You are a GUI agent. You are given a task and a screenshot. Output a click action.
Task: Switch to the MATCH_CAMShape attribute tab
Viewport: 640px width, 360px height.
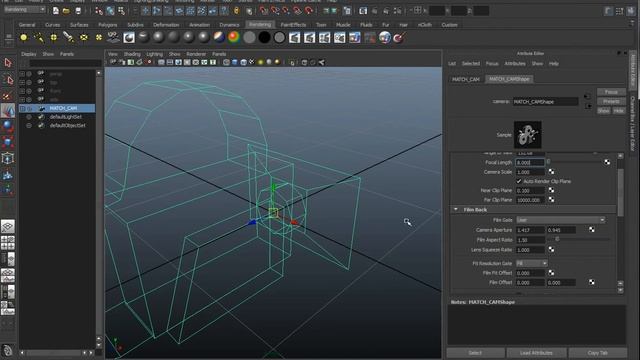tap(509, 79)
